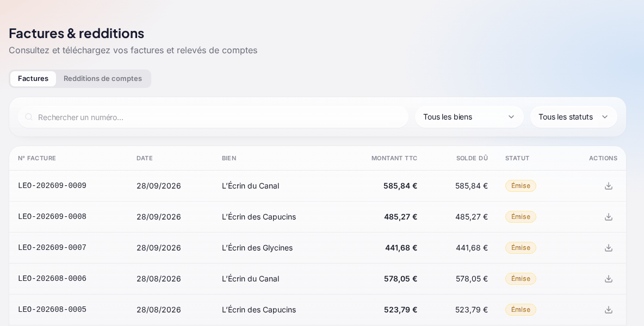The height and width of the screenshot is (326, 644).
Task: Download invoice LEO-202609-0009
Action: pyautogui.click(x=608, y=186)
